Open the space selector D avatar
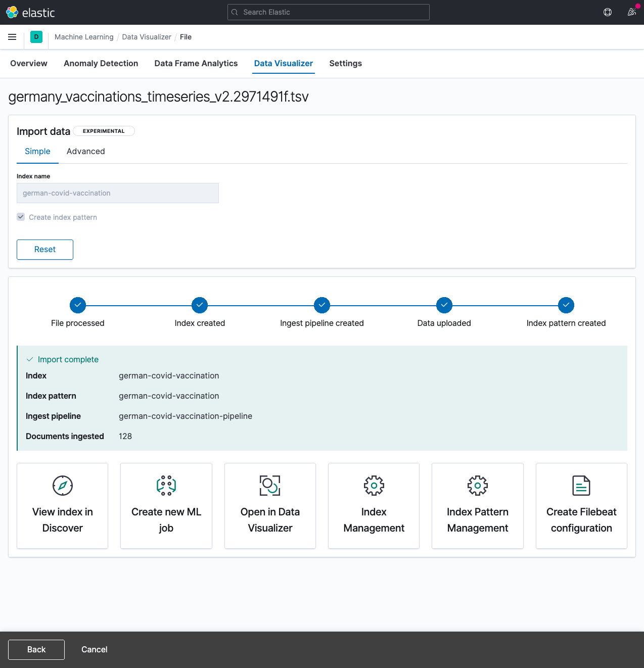This screenshot has width=644, height=668. [x=36, y=37]
